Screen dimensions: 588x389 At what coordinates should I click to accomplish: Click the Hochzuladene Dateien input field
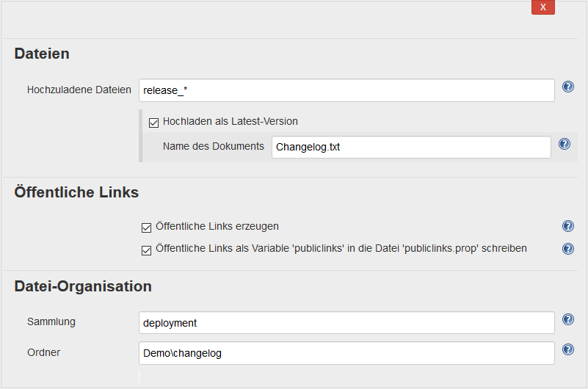(x=346, y=90)
